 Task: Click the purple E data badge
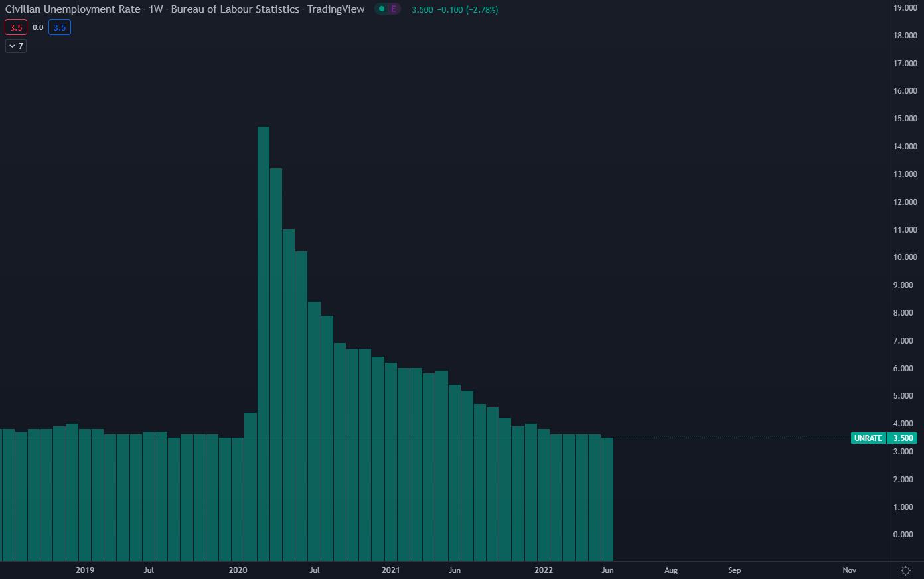[x=394, y=9]
